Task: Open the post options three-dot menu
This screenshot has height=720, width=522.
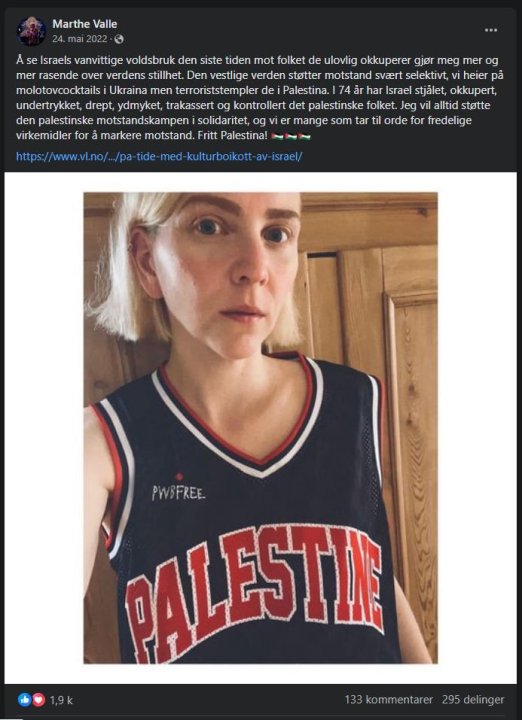Action: pos(491,30)
